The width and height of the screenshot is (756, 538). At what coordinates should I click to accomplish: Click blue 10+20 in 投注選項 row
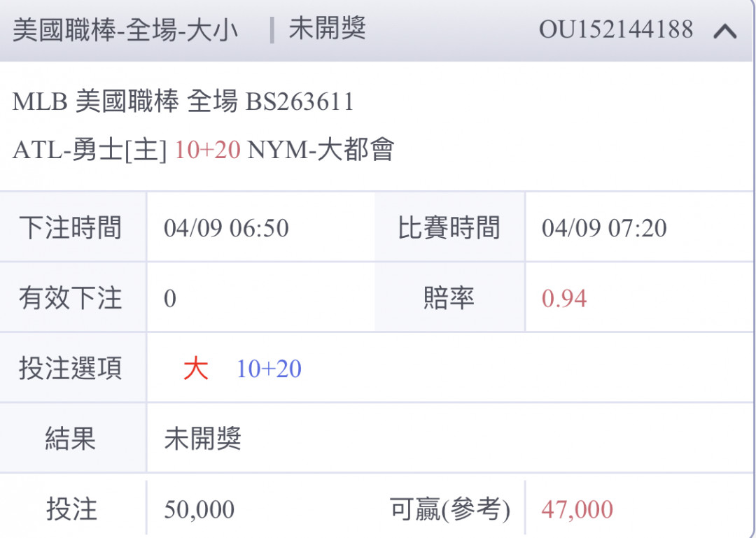[269, 369]
